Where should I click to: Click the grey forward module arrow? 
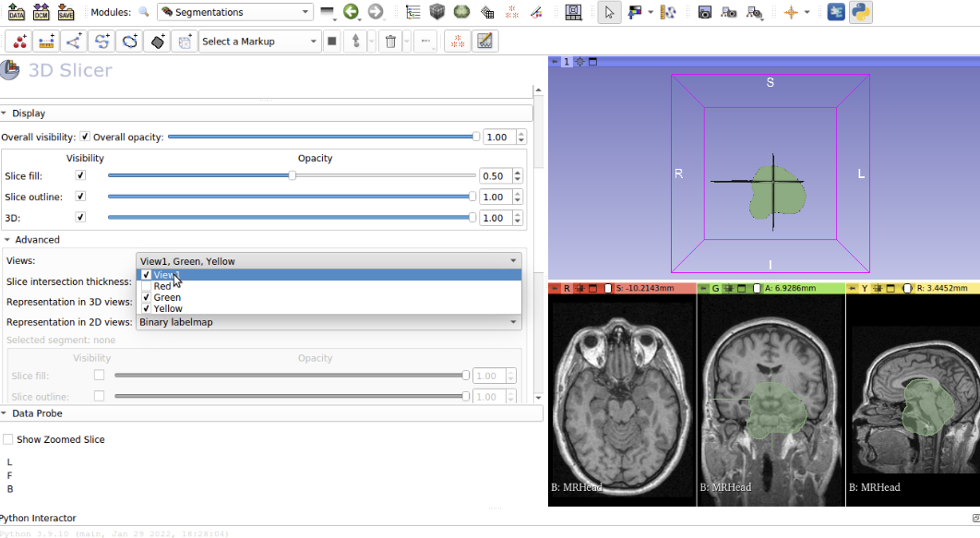click(375, 11)
